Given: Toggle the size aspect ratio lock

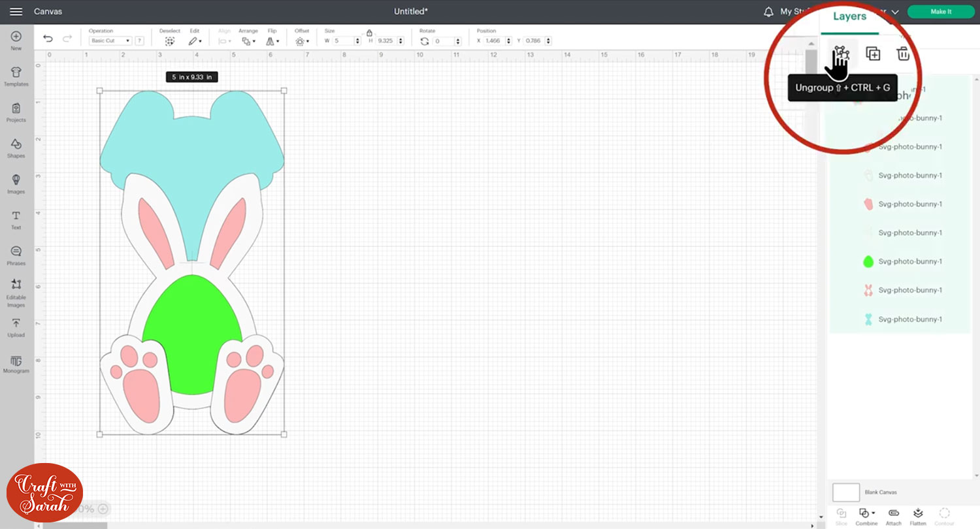Looking at the screenshot, I should click(369, 33).
